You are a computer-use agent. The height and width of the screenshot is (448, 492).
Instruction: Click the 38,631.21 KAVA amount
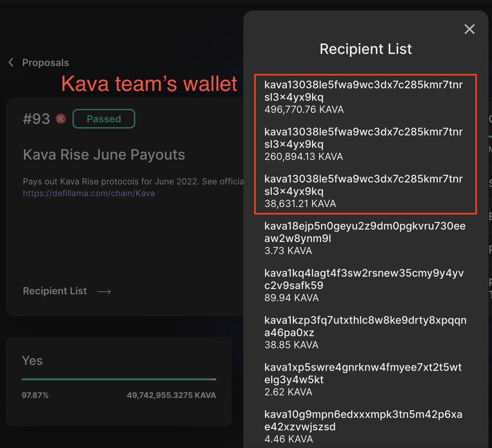[x=300, y=203]
